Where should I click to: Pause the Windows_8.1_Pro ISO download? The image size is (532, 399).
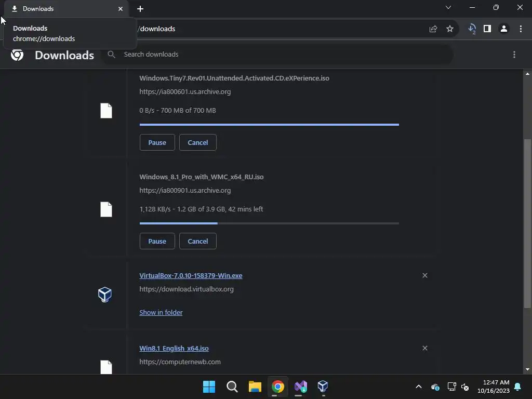point(157,241)
